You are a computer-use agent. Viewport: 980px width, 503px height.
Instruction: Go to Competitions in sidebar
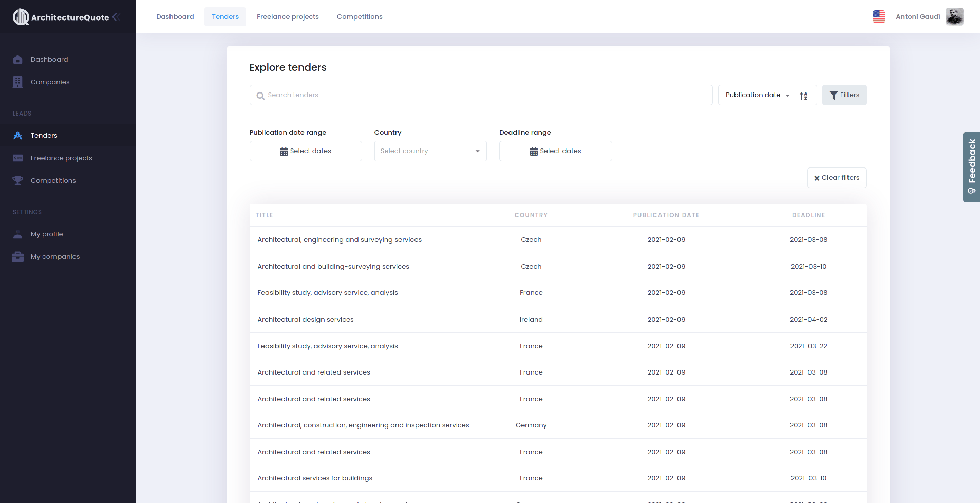click(53, 181)
